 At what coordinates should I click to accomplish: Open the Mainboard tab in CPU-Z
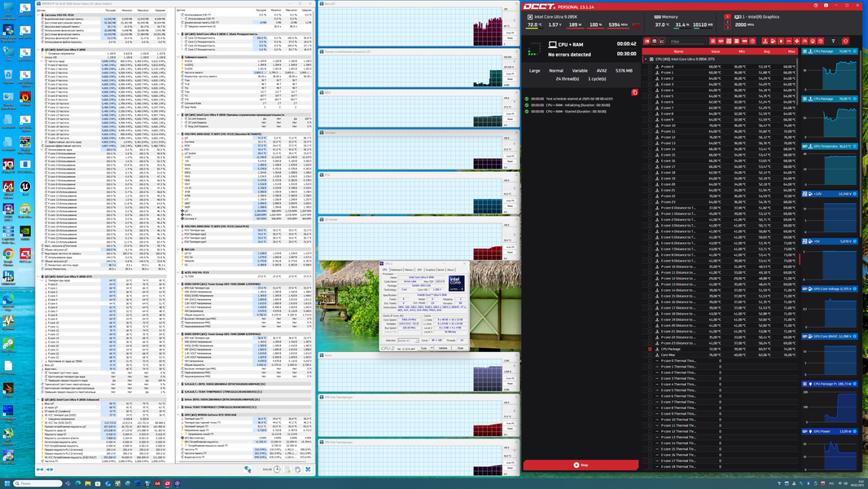(x=397, y=270)
